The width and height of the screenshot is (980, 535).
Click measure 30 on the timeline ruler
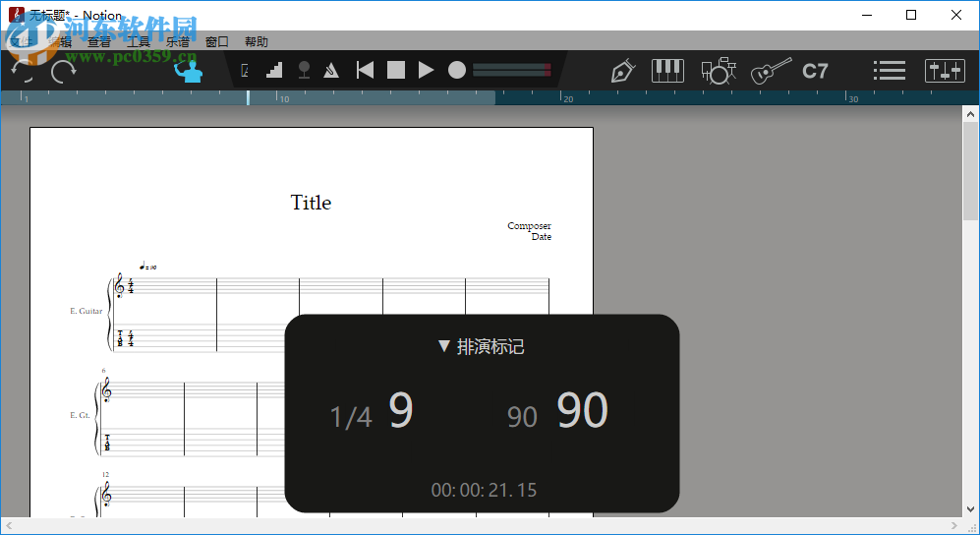pyautogui.click(x=852, y=98)
